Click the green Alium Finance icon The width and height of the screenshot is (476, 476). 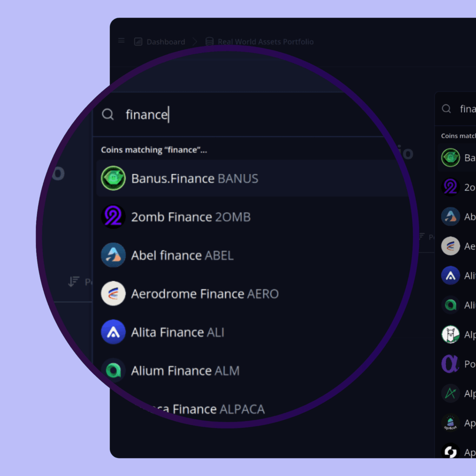[113, 370]
